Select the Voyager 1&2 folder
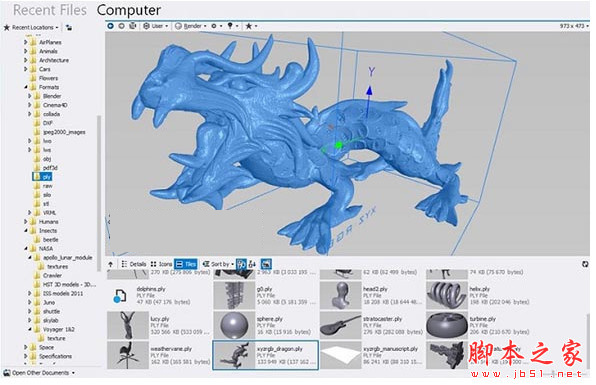Image resolution: width=596 pixels, height=385 pixels. point(54,329)
